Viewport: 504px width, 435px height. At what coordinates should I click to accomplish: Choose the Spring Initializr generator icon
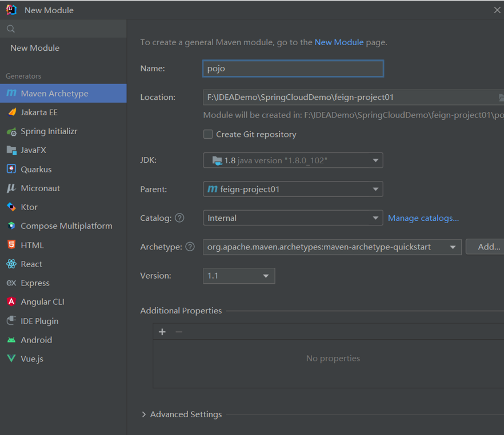click(11, 131)
